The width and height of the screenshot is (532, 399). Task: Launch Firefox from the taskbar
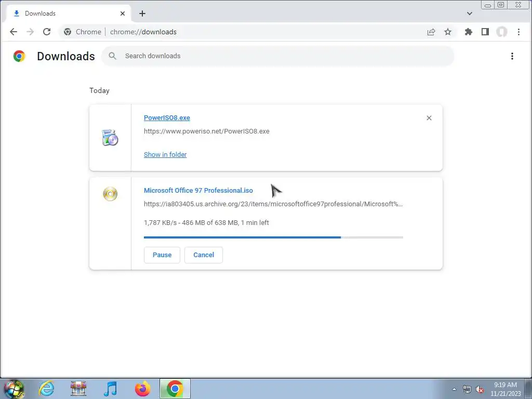pyautogui.click(x=142, y=389)
